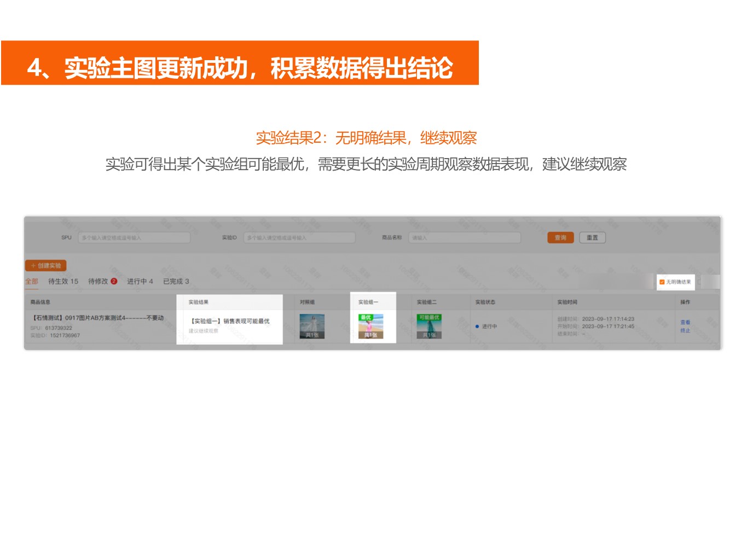
Task: Select the 待修改 tab
Action: click(x=99, y=282)
